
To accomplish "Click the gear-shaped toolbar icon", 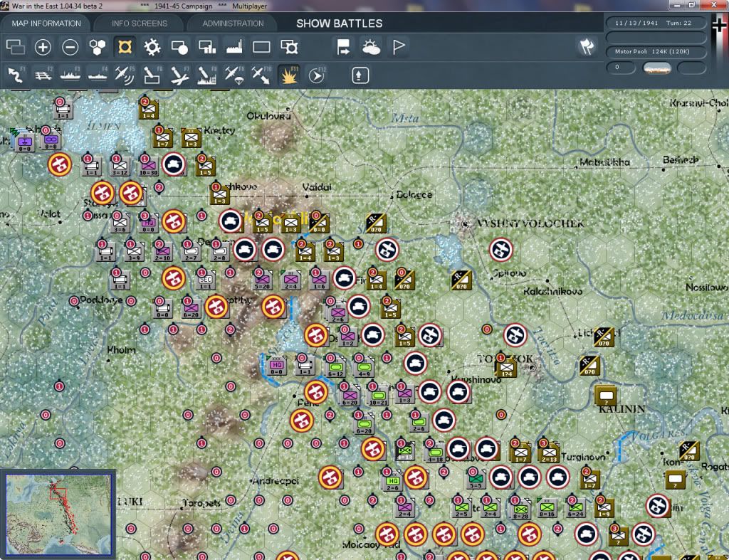I will click(x=152, y=47).
